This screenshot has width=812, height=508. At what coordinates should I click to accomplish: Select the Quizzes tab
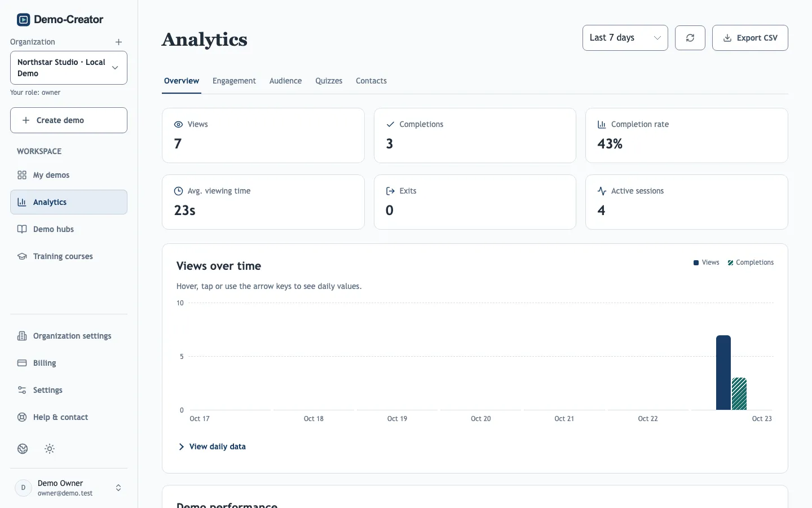point(329,81)
